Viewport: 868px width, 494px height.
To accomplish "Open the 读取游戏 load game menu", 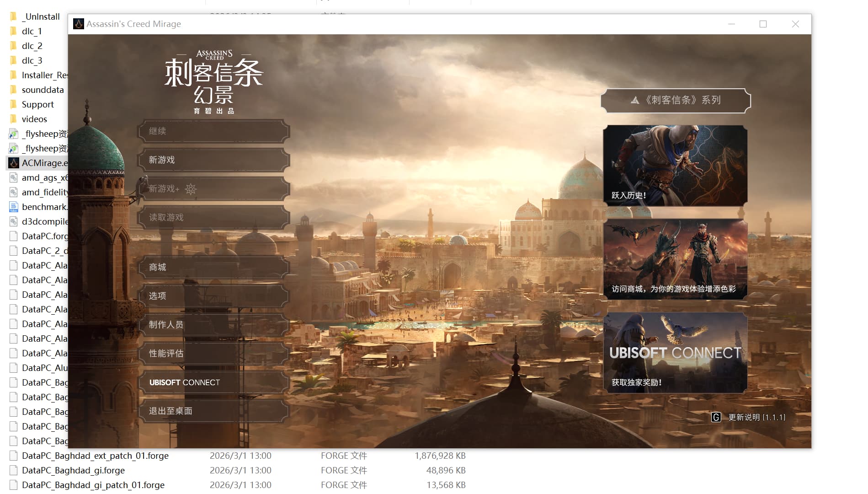I will click(213, 217).
